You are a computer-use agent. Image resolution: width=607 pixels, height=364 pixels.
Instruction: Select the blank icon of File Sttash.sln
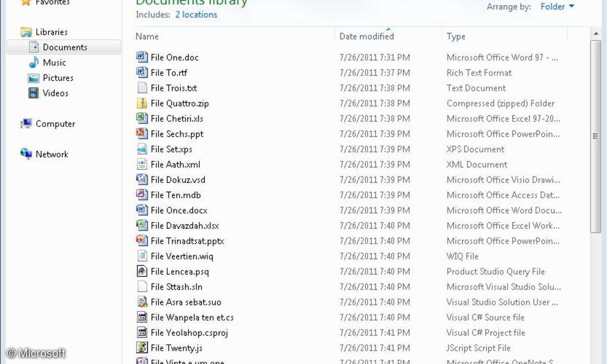tap(142, 287)
